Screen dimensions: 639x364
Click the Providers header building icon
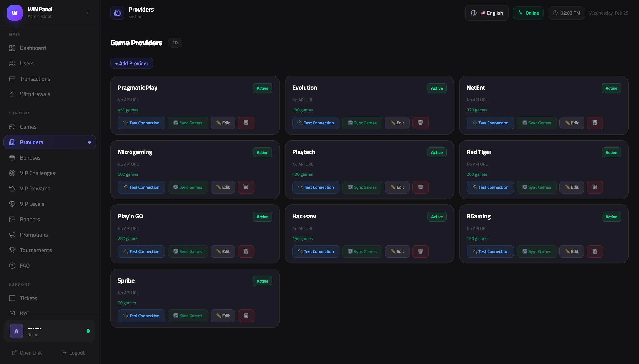coord(117,13)
